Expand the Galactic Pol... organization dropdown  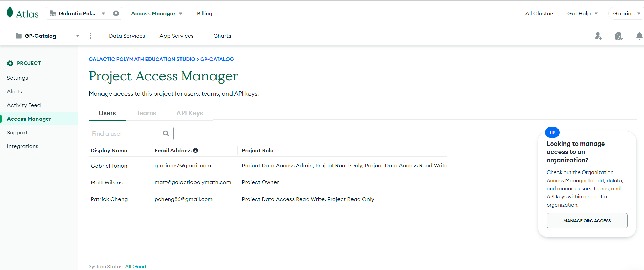(103, 14)
